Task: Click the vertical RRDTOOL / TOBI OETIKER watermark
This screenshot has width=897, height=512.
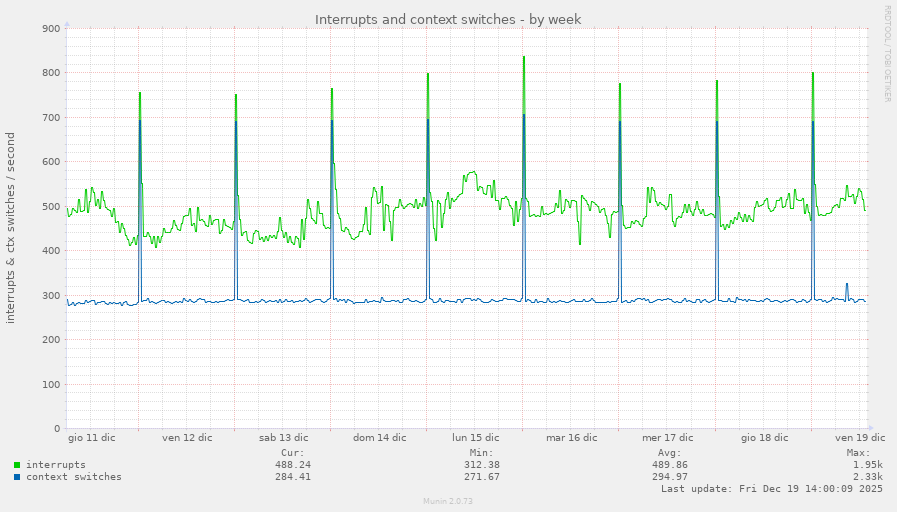Action: click(x=887, y=53)
